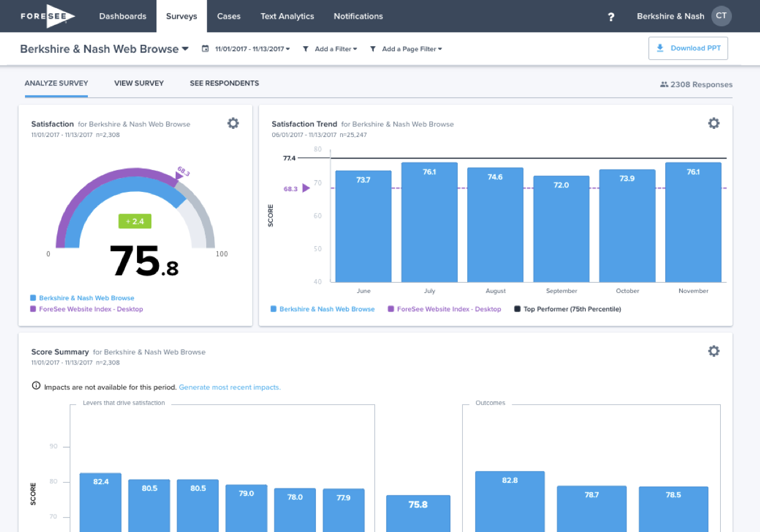Switch to the View Survey tab
Image resolution: width=760 pixels, height=532 pixels.
click(139, 83)
